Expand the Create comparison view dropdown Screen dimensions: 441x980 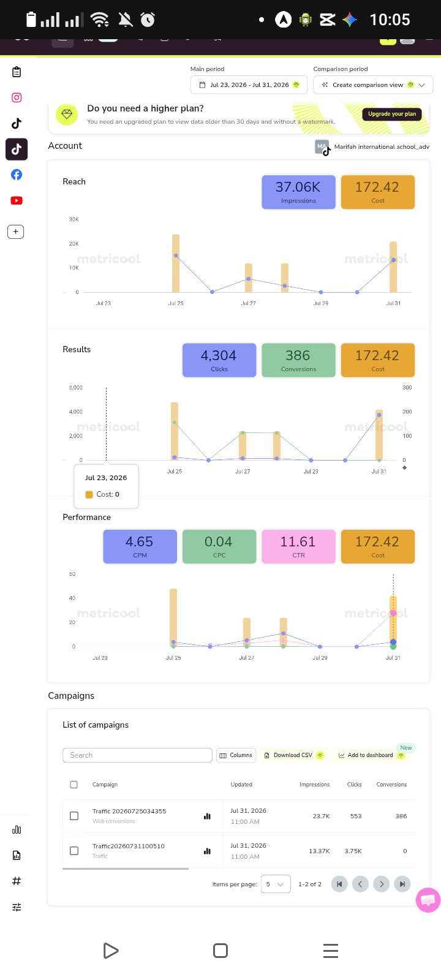coord(373,85)
